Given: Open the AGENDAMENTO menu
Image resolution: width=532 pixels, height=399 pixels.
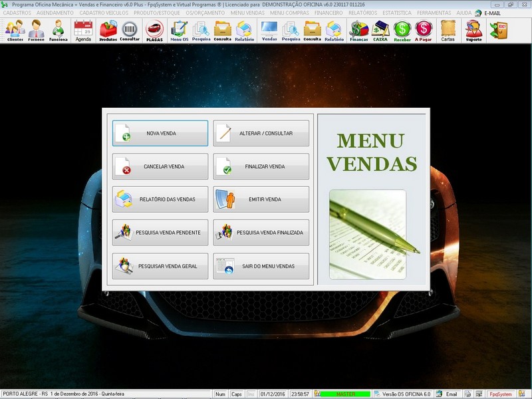Looking at the screenshot, I should [x=55, y=13].
